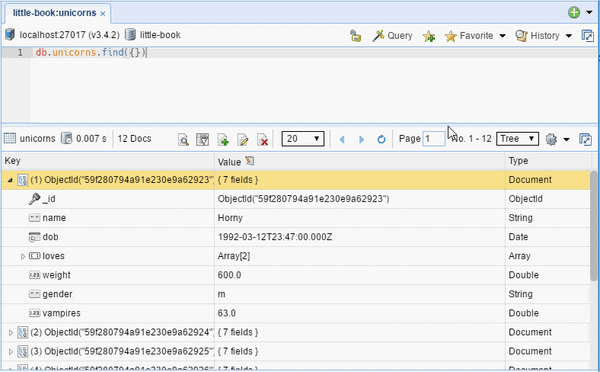Click the icon left of the Query button
Screen dimensions: 600x372
pos(355,36)
